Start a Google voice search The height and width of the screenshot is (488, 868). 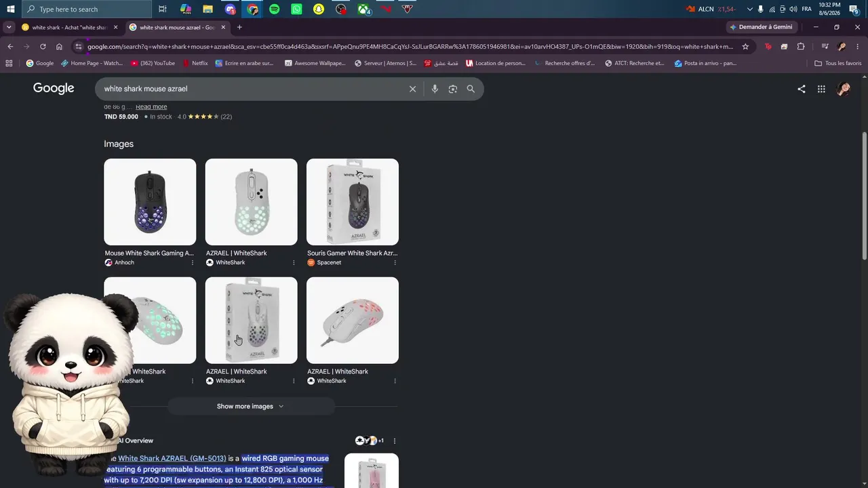(435, 89)
